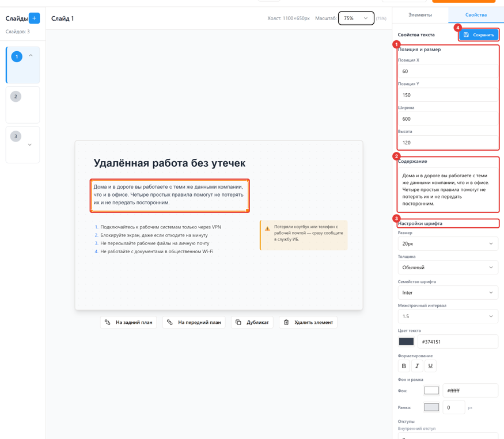The width and height of the screenshot is (504, 439).
Task: Bring element forward with На передний план
Action: click(x=194, y=322)
